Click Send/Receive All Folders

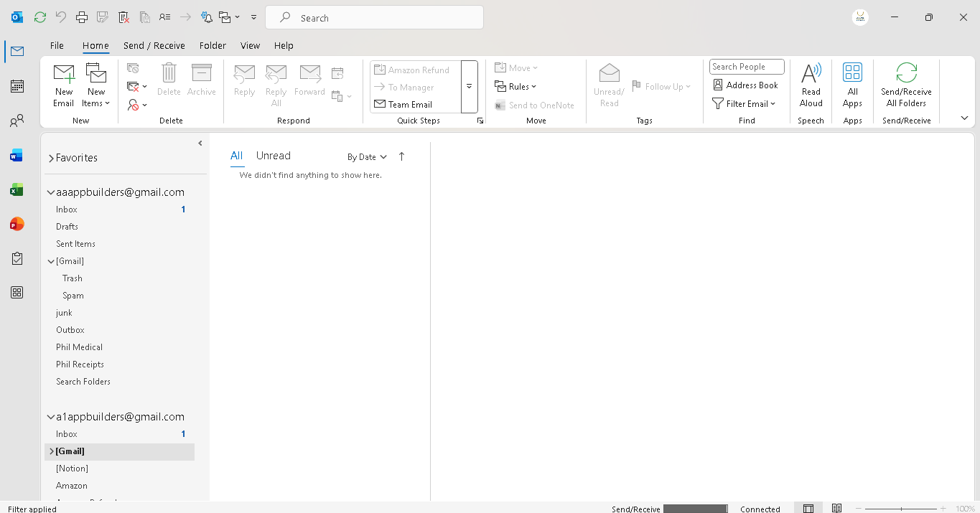(x=906, y=85)
